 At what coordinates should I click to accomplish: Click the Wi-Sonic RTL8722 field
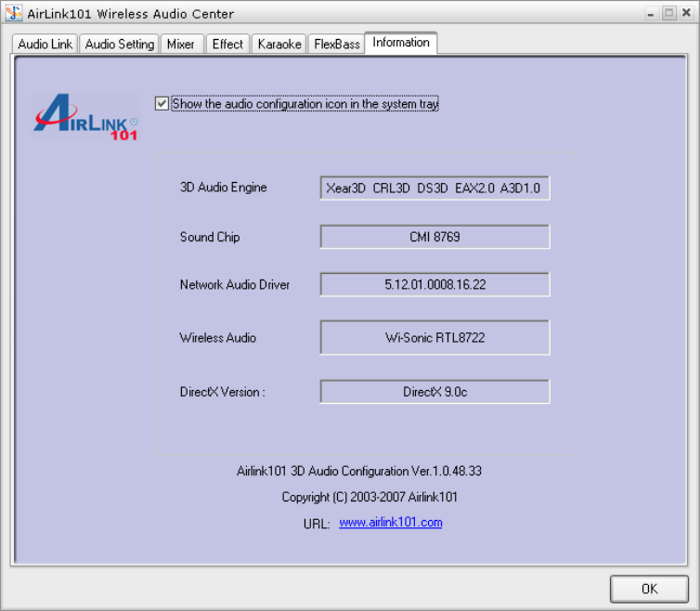434,338
